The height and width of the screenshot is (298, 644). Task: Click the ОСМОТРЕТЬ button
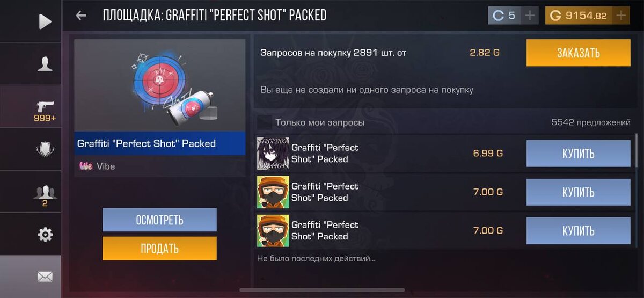click(159, 220)
